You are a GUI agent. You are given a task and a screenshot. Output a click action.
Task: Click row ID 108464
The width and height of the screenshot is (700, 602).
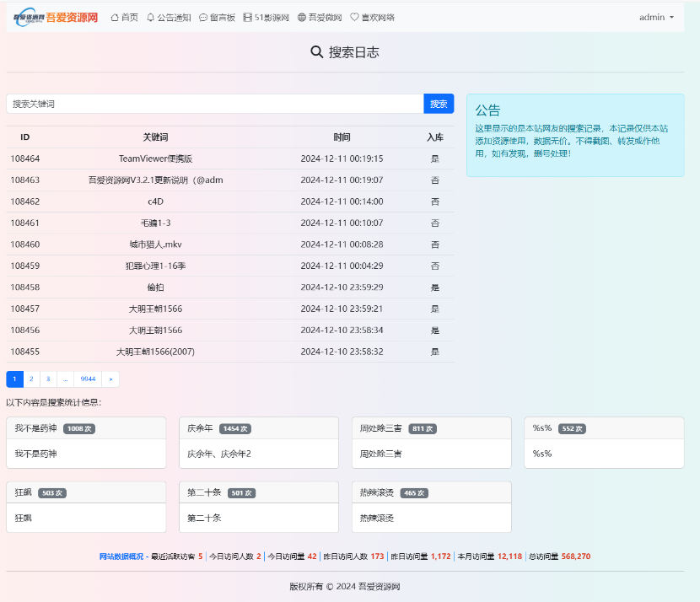[25, 159]
